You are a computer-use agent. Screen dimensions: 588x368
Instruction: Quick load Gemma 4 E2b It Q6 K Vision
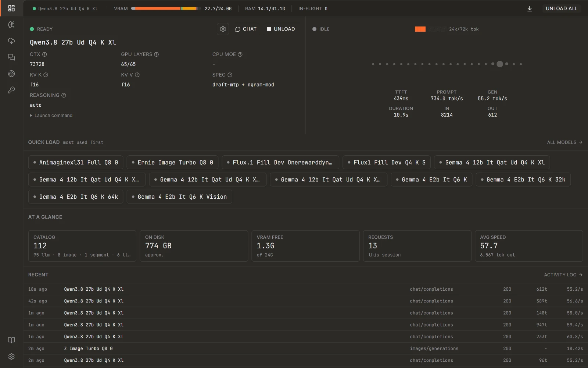pos(179,197)
